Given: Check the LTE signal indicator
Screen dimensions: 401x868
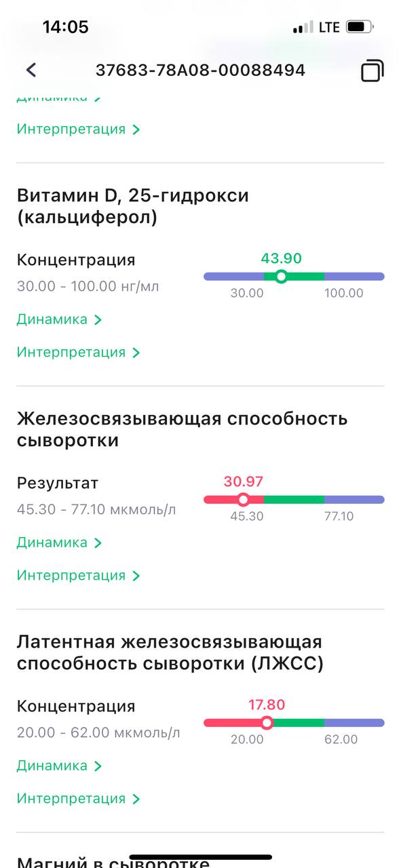Looking at the screenshot, I should [329, 28].
